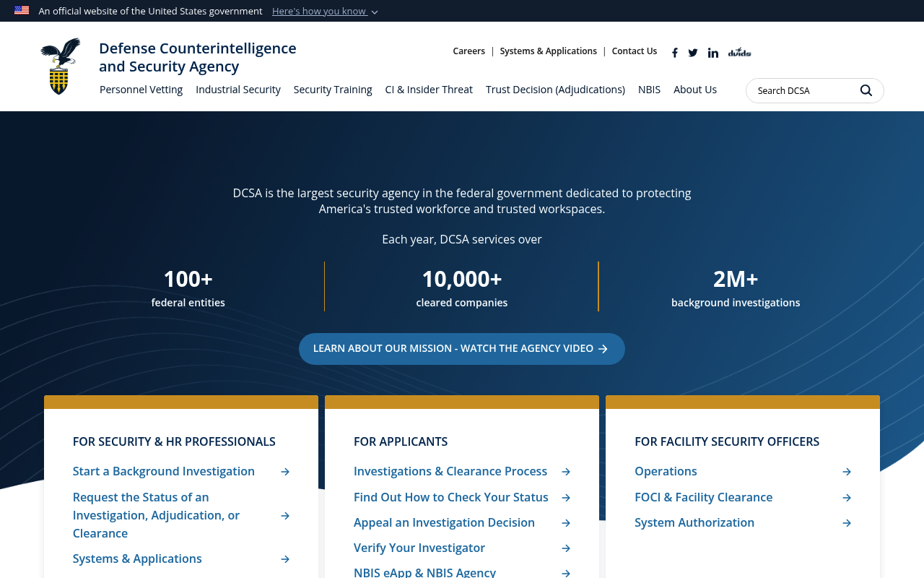Click arrow next to Systems & Applications card link
The height and width of the screenshot is (578, 924).
point(285,559)
